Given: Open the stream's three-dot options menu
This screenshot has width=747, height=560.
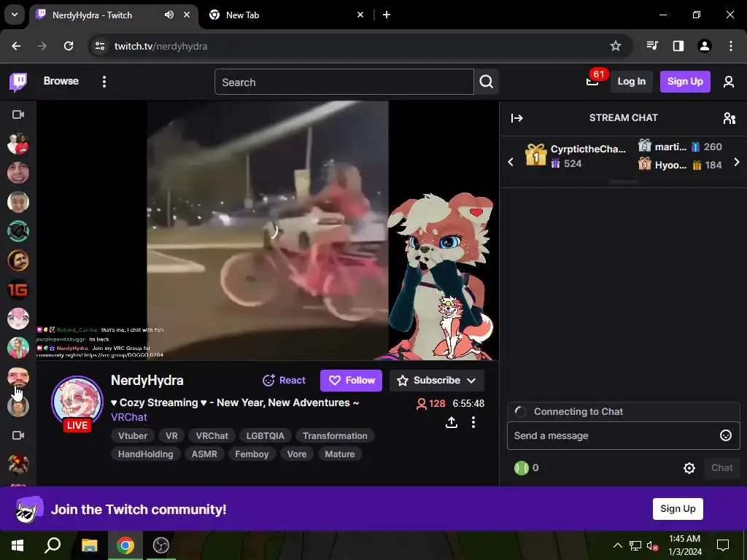Looking at the screenshot, I should pyautogui.click(x=473, y=422).
